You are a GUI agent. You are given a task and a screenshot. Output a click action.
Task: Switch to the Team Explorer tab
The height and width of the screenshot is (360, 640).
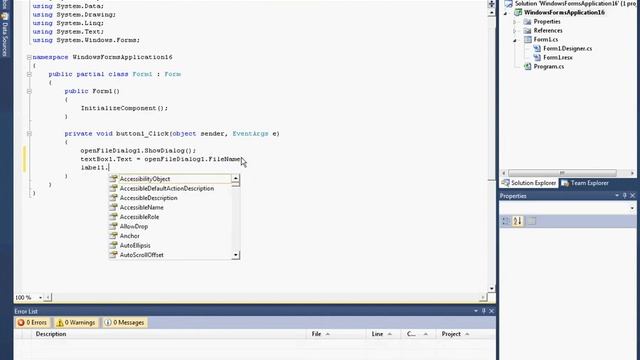click(x=585, y=183)
